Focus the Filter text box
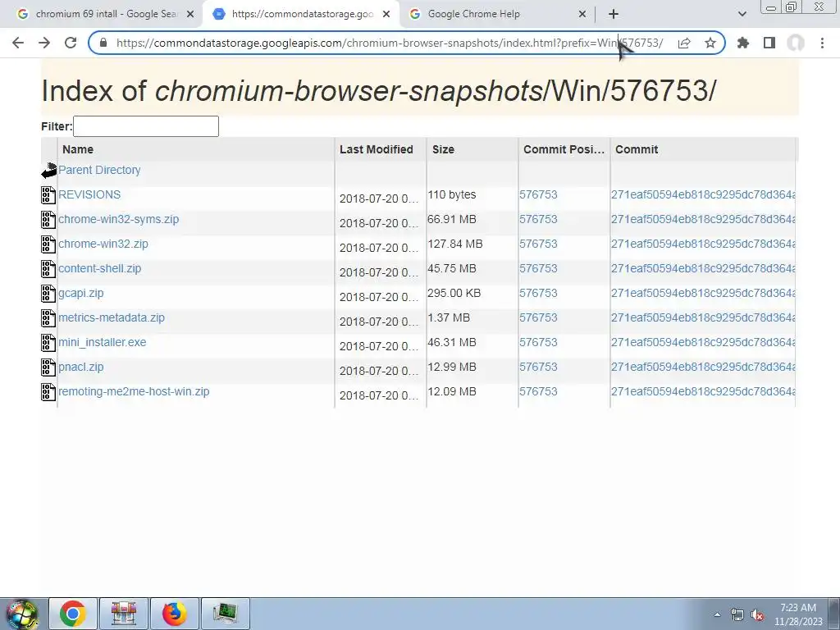 [x=146, y=126]
